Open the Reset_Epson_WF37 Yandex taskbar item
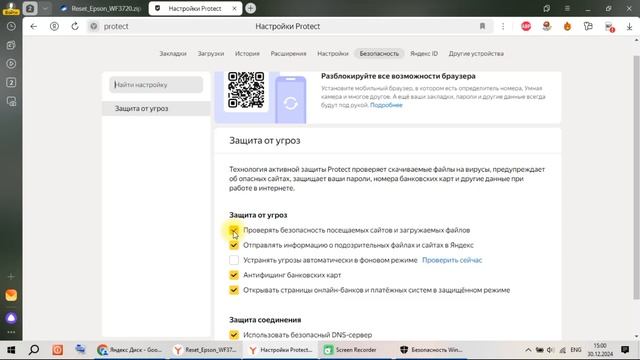Viewport: 640px width, 360px height. click(205, 350)
